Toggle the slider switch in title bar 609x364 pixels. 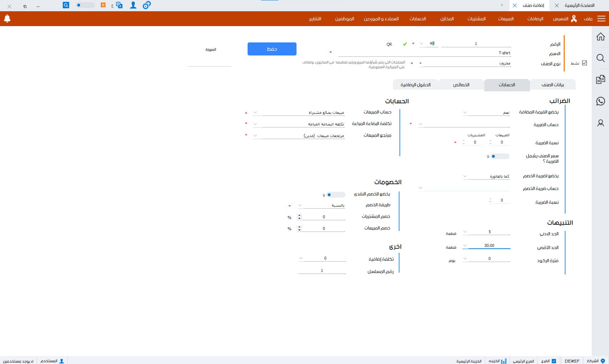tap(85, 5)
